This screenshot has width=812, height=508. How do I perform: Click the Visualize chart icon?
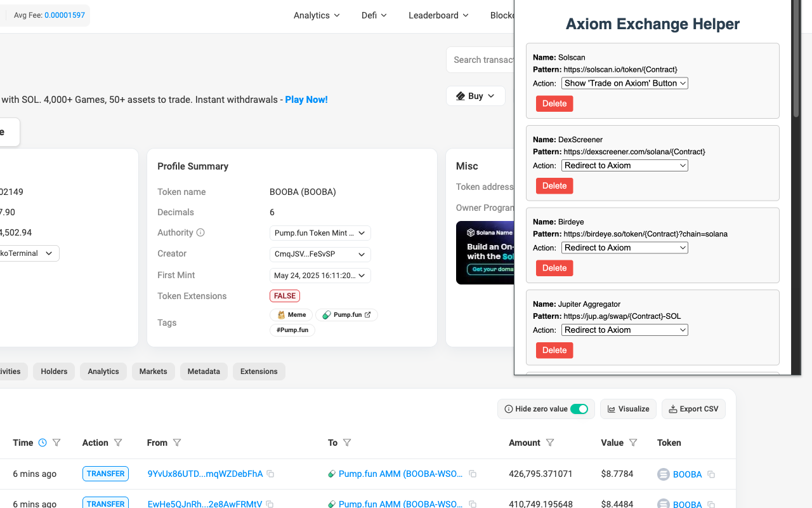612,409
